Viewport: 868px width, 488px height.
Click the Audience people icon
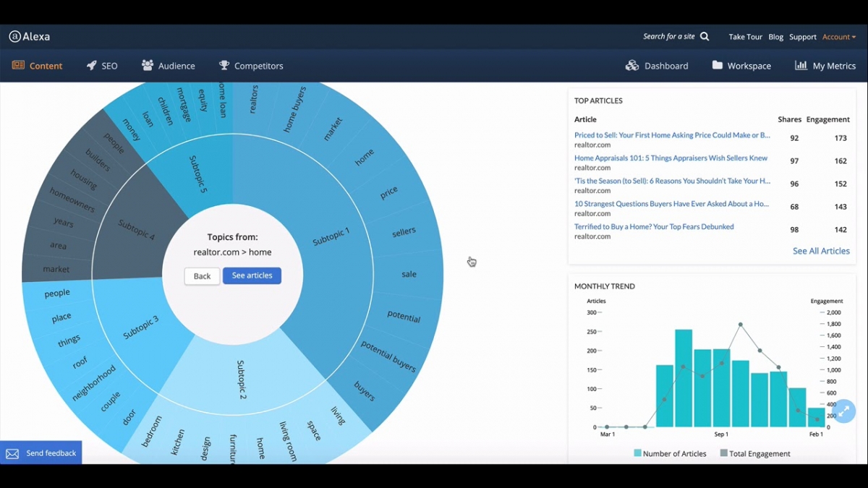(148, 66)
